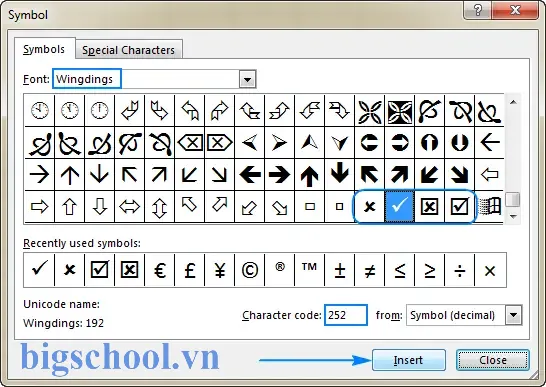Select the circled left arrow symbol
The height and width of the screenshot is (387, 546).
point(369,142)
